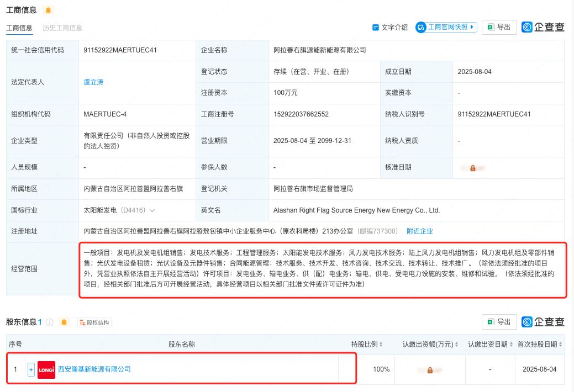574x392 pixels.
Task: Click taxpayer ID value beside 纳税人识别号
Action: click(x=494, y=114)
